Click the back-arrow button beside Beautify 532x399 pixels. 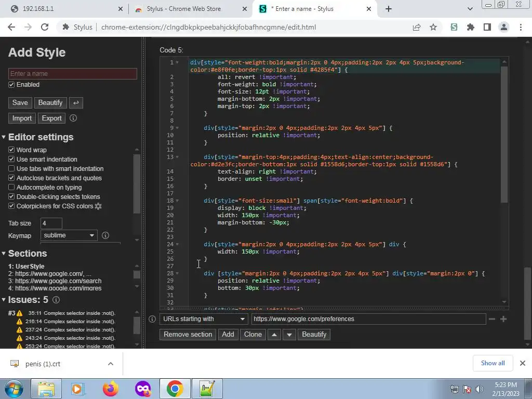point(76,103)
